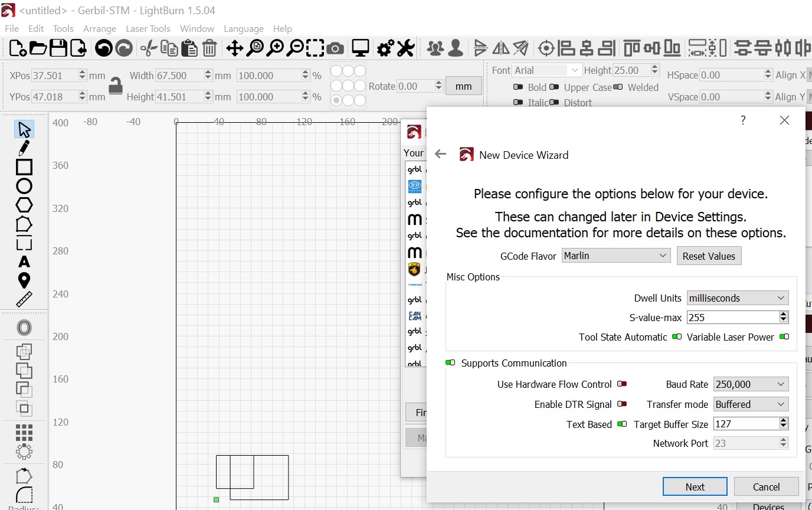Click the Reset Values button
The width and height of the screenshot is (812, 510).
coord(709,256)
